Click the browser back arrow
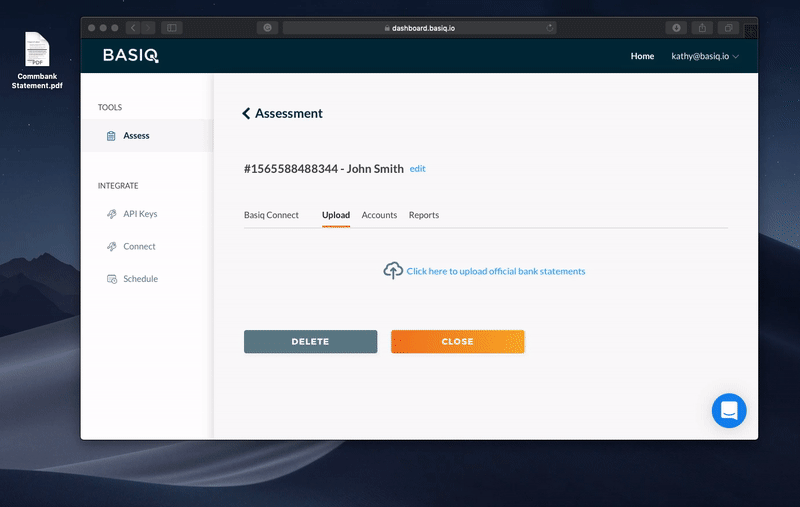The height and width of the screenshot is (507, 800). click(133, 28)
